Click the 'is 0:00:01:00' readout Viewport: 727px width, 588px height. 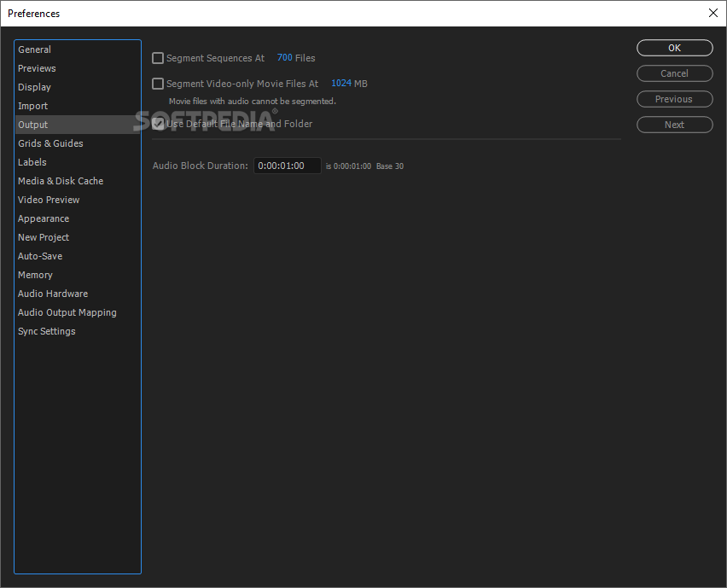click(x=348, y=166)
